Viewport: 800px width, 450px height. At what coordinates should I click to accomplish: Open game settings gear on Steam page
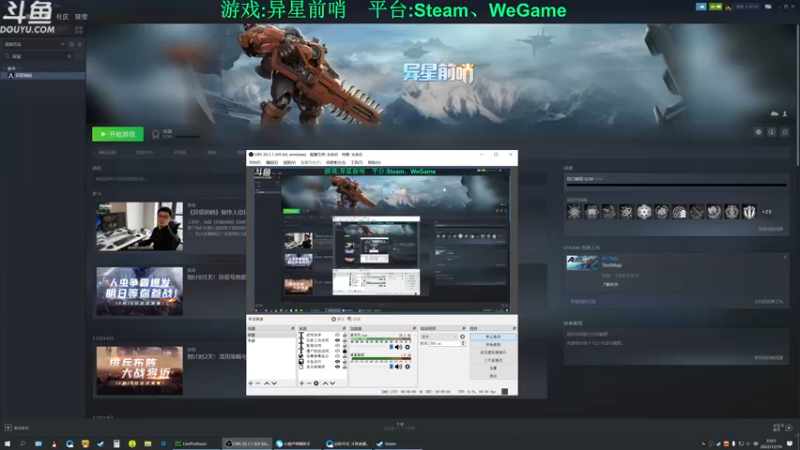pyautogui.click(x=759, y=132)
